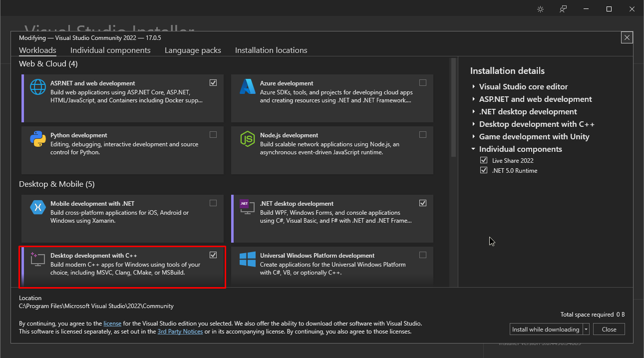
Task: Click the Universal Windows Platform Windows logo icon
Action: click(248, 259)
